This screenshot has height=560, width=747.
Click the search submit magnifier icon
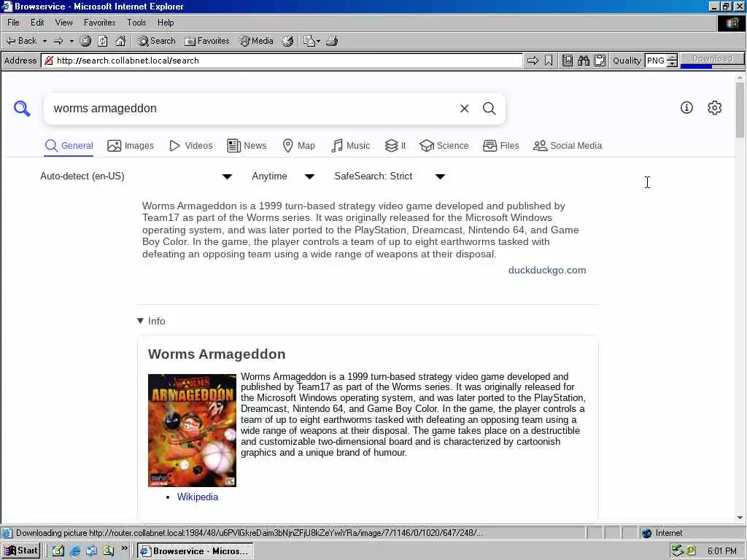[x=489, y=109]
